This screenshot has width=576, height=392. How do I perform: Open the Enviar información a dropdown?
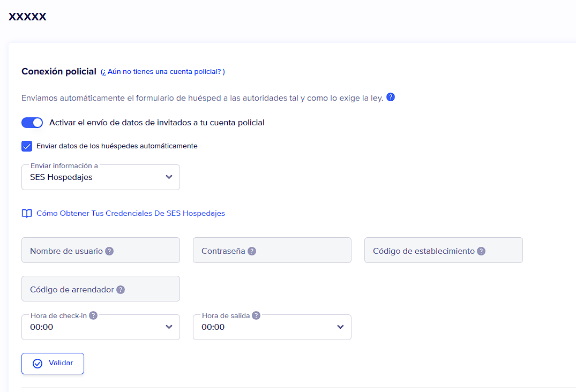pos(101,177)
